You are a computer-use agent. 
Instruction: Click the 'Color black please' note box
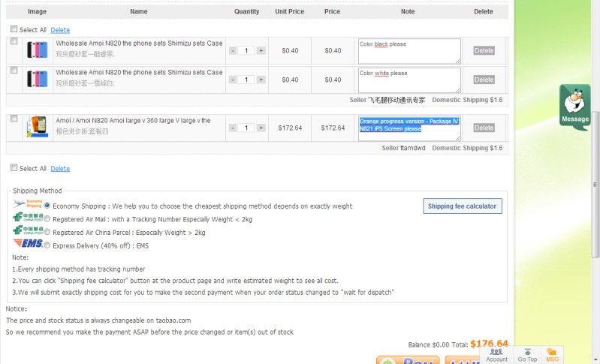[x=409, y=51]
